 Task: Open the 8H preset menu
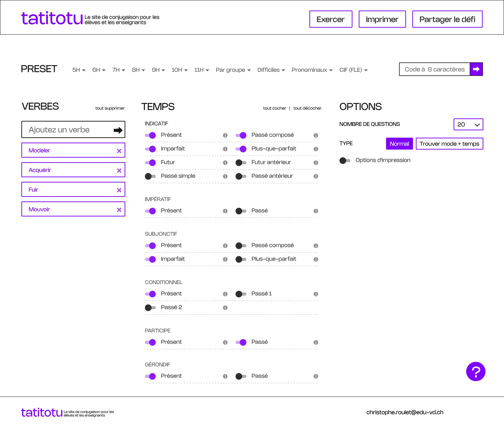coord(138,70)
